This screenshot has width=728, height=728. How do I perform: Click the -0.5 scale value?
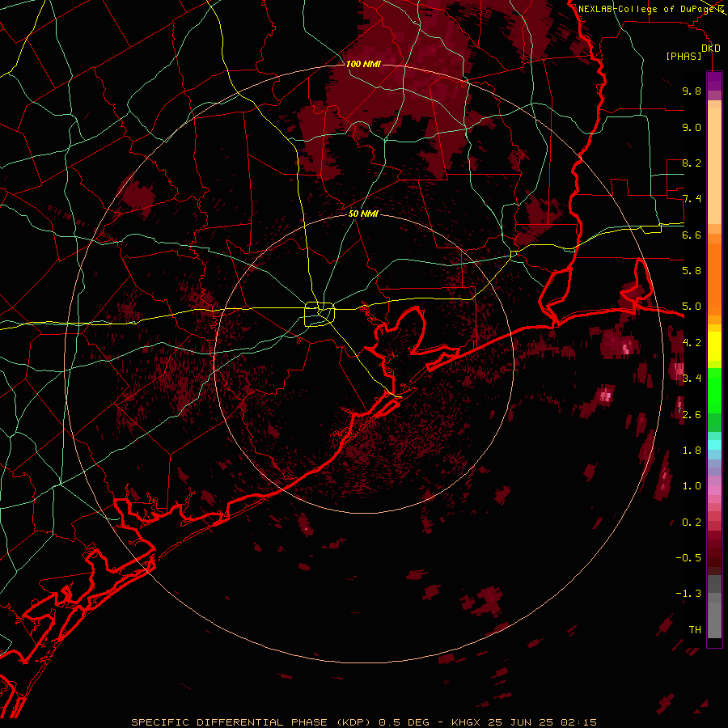[x=688, y=558]
